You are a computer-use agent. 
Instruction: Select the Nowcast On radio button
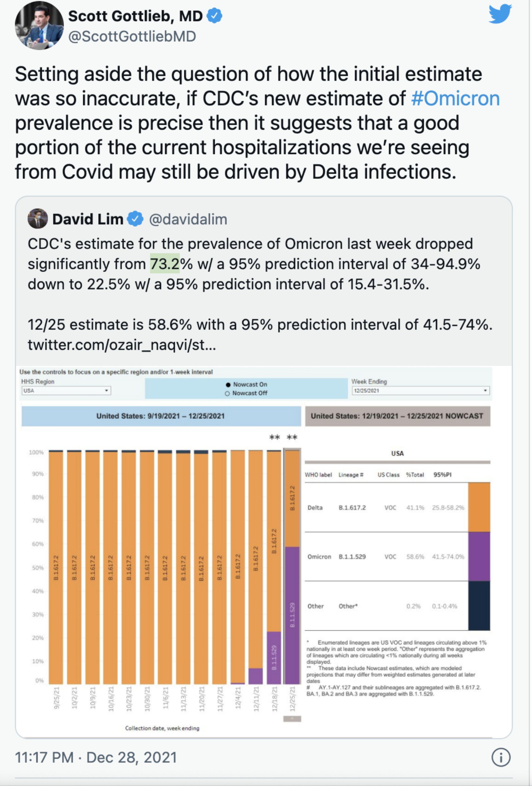point(228,385)
